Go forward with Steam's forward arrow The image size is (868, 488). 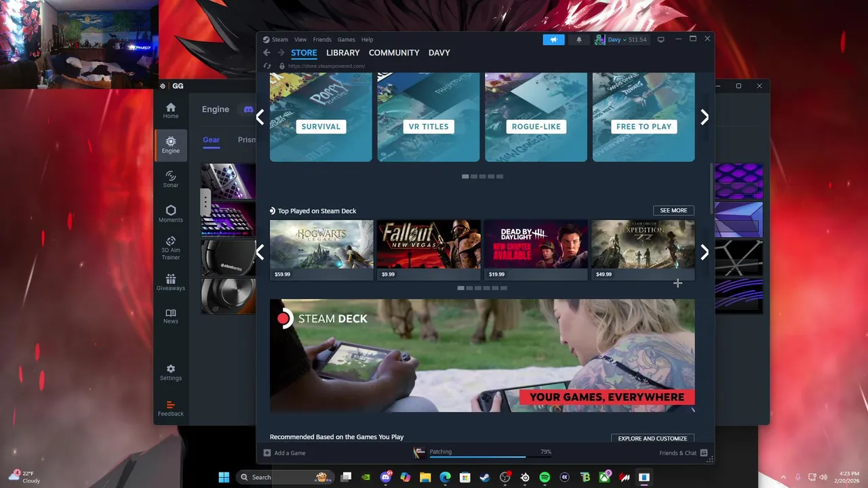pos(281,53)
